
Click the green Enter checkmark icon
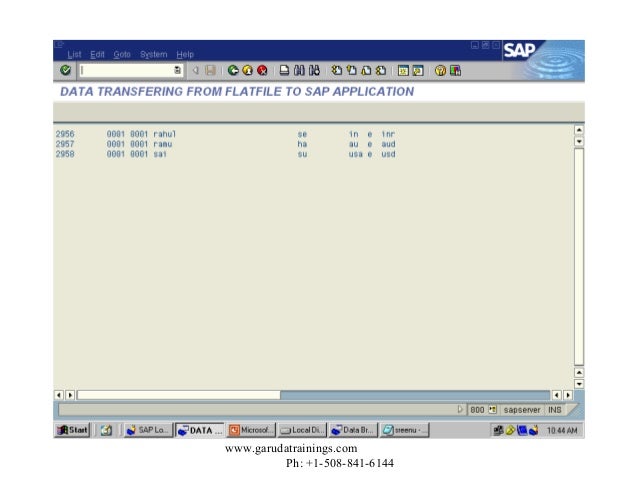(x=65, y=70)
